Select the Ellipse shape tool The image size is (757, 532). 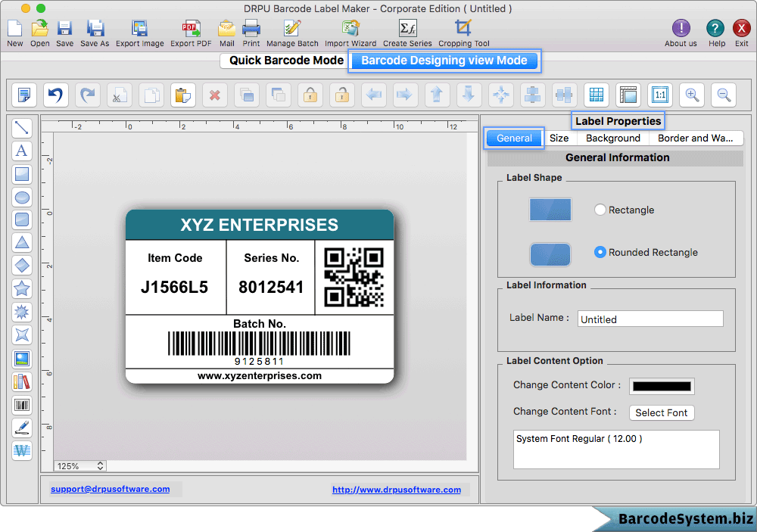[22, 197]
